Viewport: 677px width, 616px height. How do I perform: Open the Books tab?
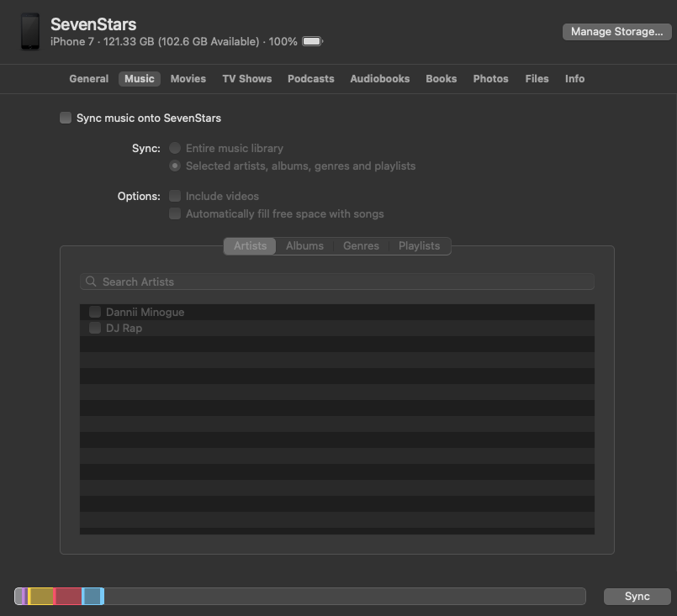click(x=442, y=78)
